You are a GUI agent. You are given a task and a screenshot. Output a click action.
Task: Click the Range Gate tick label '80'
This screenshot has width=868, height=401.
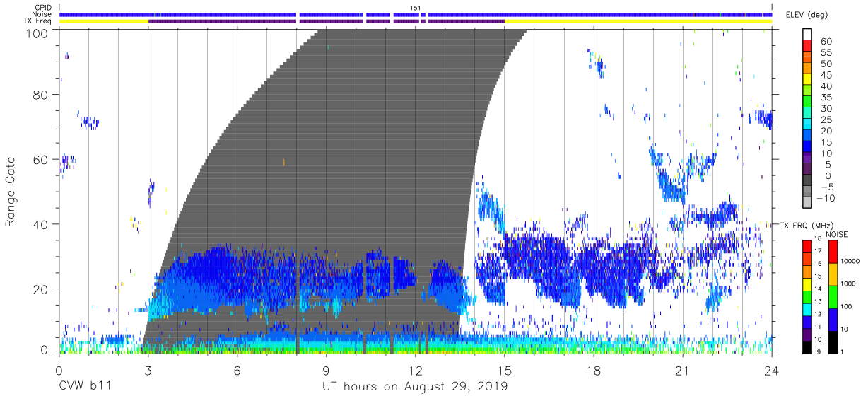tap(42, 95)
